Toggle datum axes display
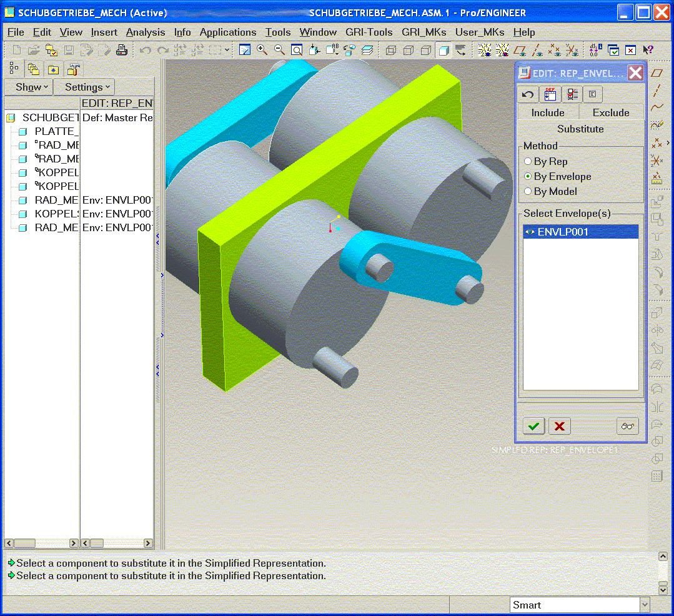Viewport: 674px width, 616px height. (x=537, y=51)
